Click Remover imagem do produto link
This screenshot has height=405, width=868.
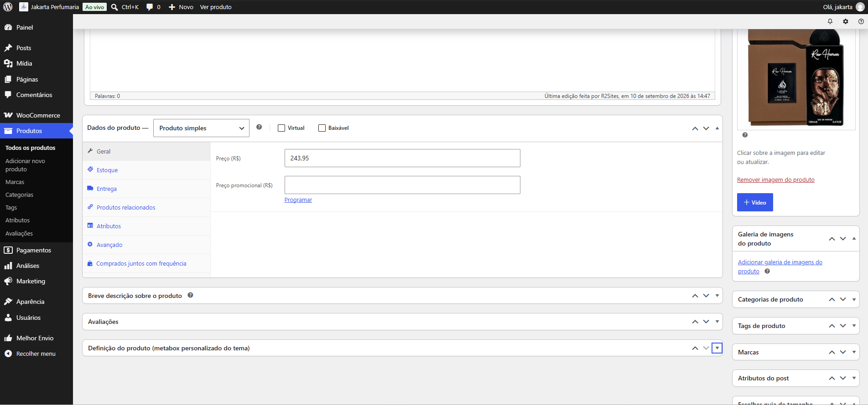point(775,180)
